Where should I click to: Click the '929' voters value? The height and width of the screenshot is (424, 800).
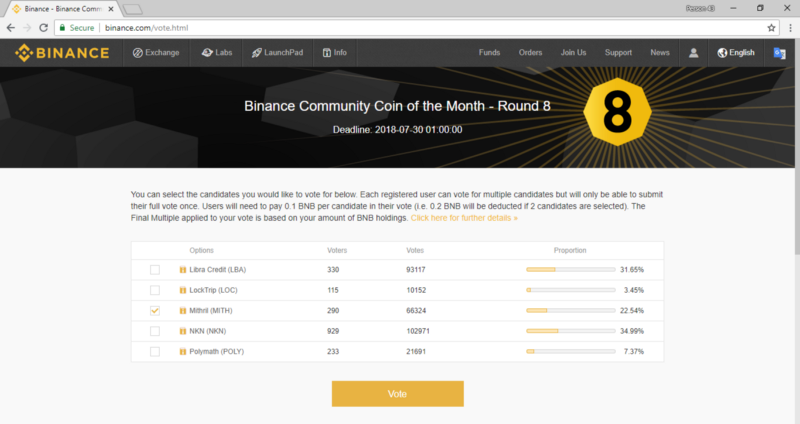click(333, 331)
